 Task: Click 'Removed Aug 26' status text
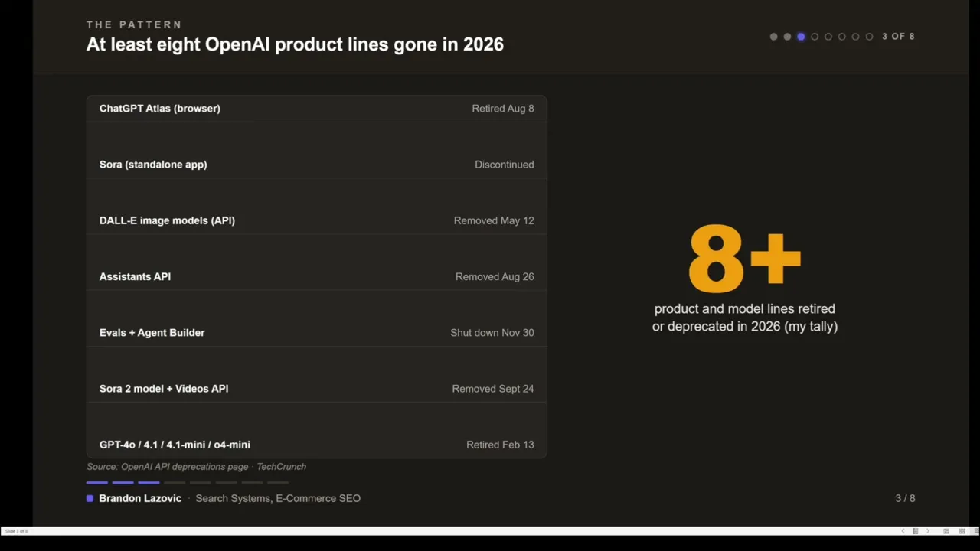coord(495,276)
